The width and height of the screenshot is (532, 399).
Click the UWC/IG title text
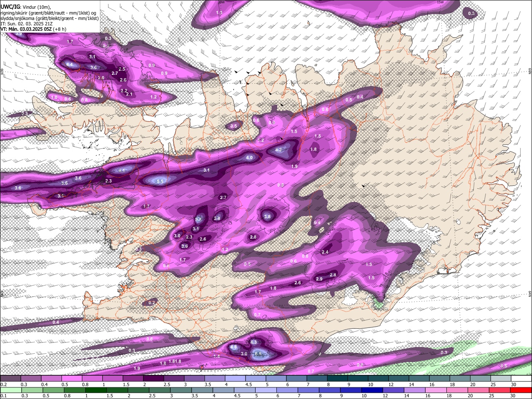[x=10, y=7]
